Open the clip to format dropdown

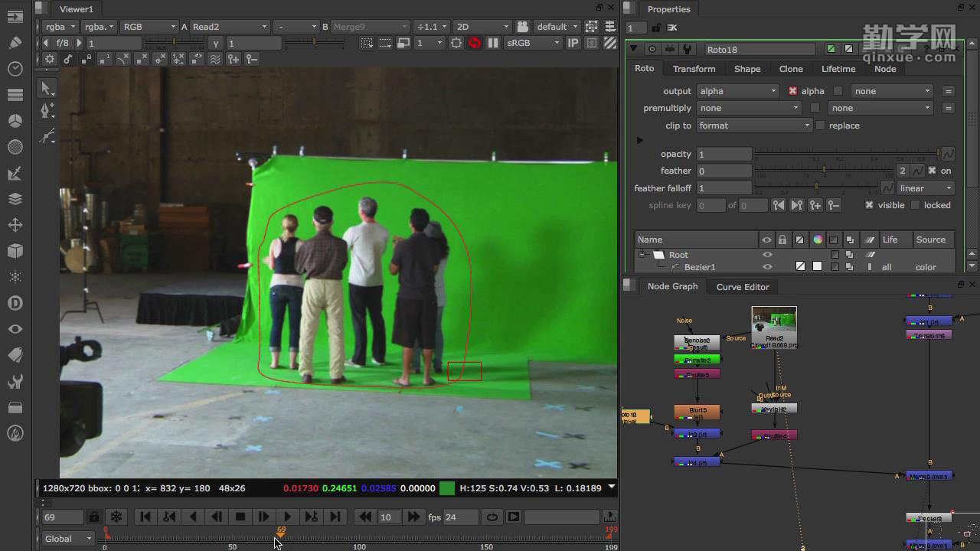[753, 126]
